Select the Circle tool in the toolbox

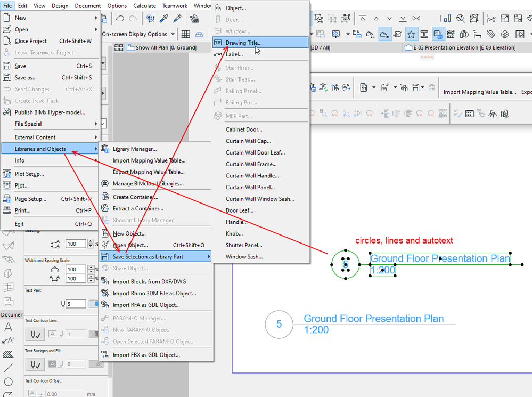pyautogui.click(x=8, y=382)
